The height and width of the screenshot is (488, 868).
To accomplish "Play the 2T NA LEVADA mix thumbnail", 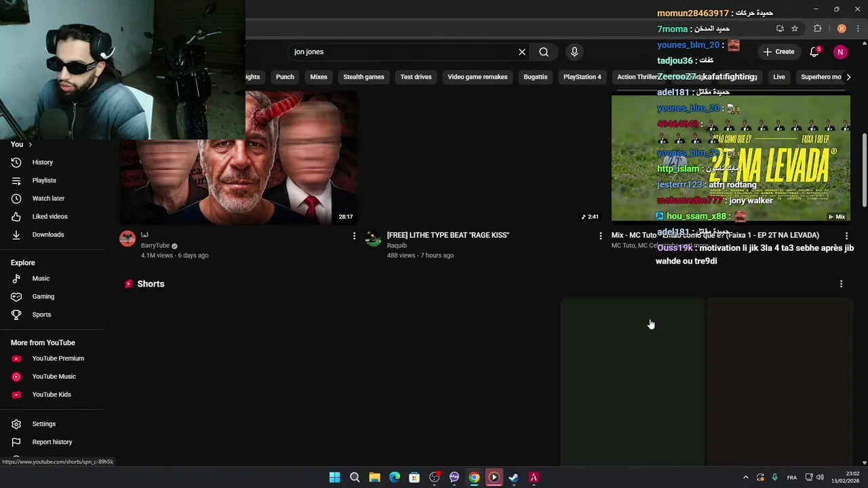I will (731, 158).
